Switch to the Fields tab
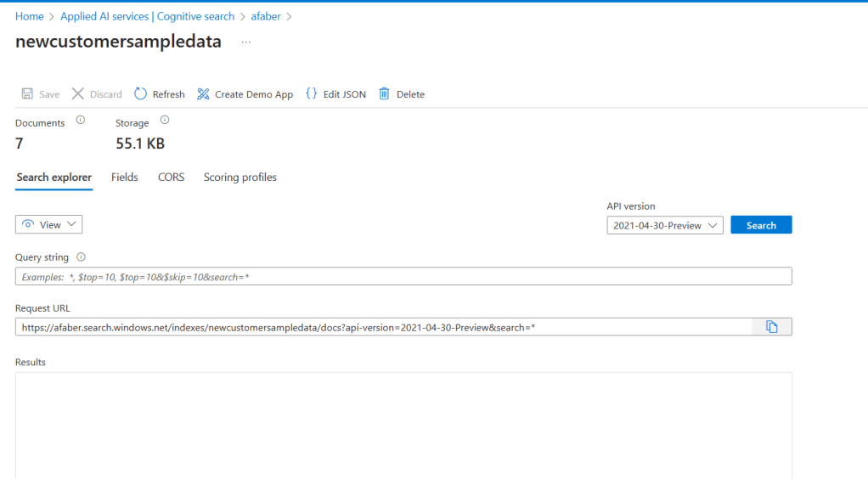 tap(124, 178)
